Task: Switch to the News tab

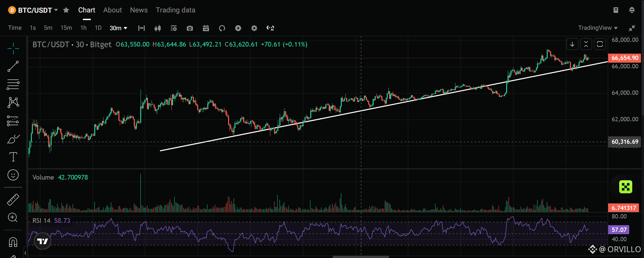Action: coord(139,10)
